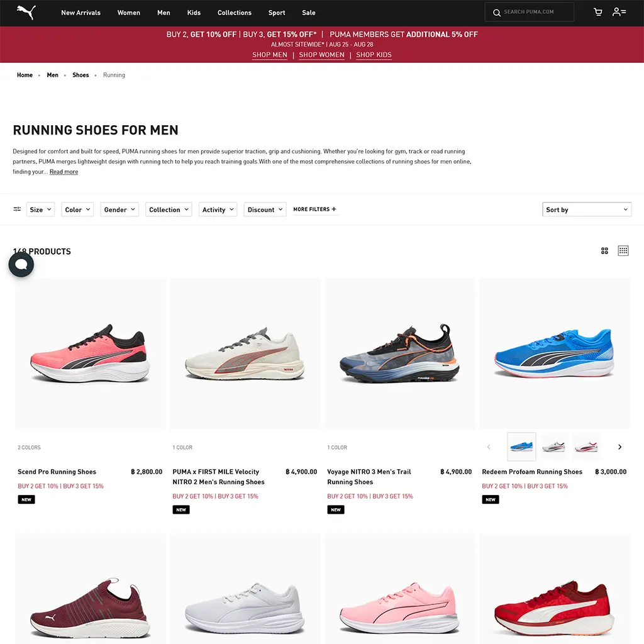Click the search PUMA.com field
Image resolution: width=644 pixels, height=644 pixels.
pyautogui.click(x=530, y=12)
